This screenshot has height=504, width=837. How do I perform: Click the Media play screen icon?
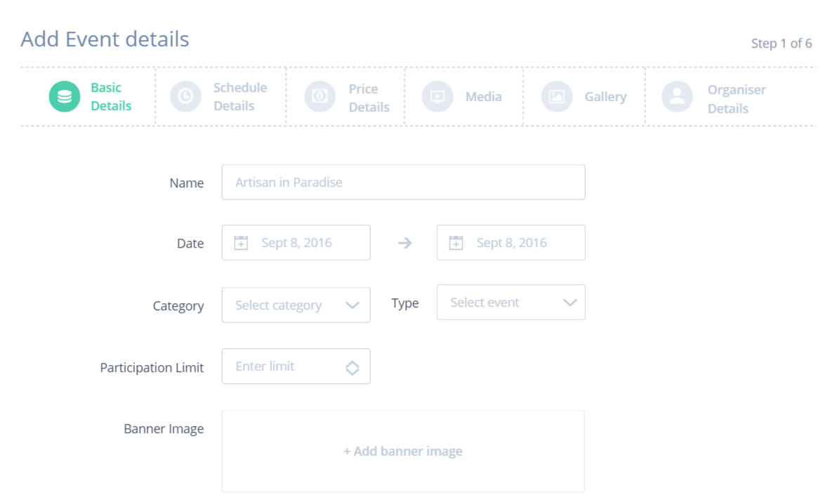coord(437,97)
